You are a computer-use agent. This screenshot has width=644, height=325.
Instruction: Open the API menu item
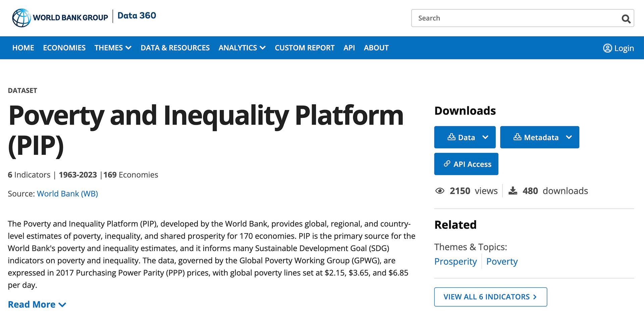tap(349, 48)
